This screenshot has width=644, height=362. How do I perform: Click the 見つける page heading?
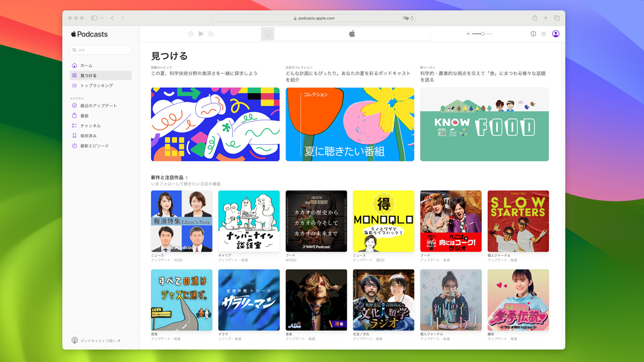[x=169, y=56]
